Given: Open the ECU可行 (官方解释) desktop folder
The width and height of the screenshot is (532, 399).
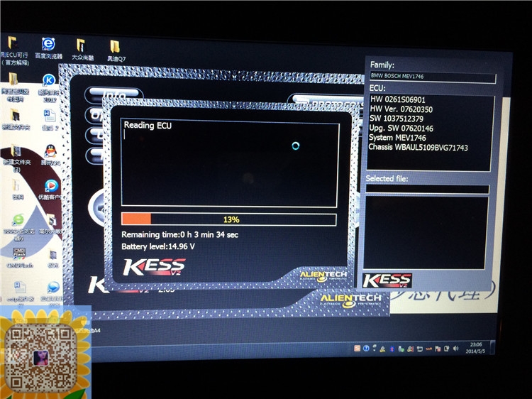Looking at the screenshot, I should pos(14,50).
